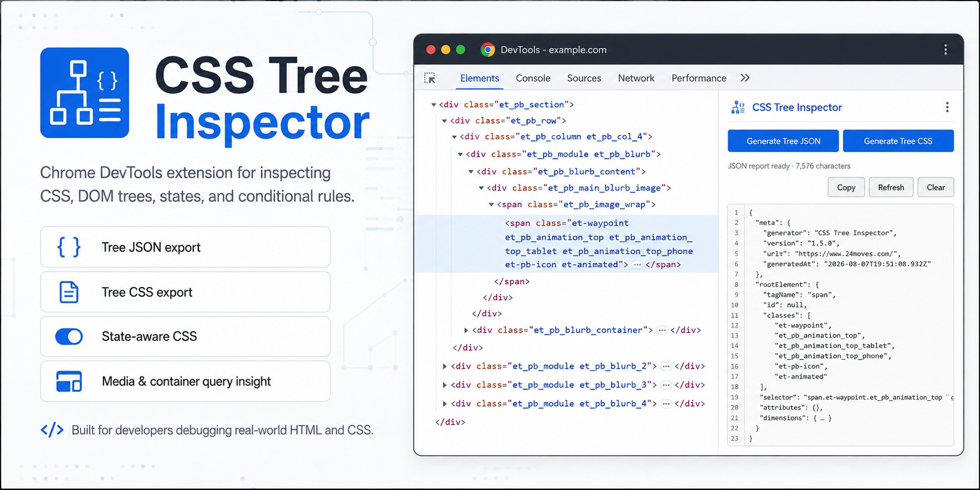Image resolution: width=980 pixels, height=490 pixels.
Task: Switch to the Elements tab
Action: pos(480,78)
